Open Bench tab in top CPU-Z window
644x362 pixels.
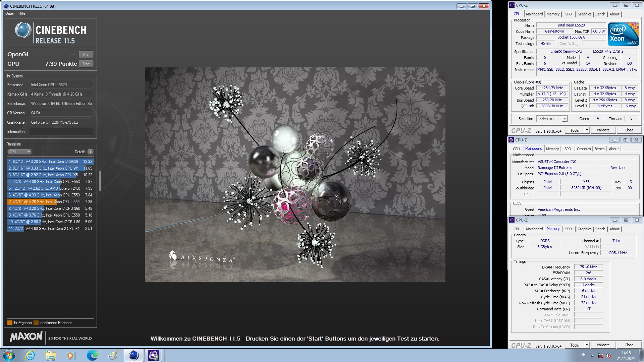[600, 14]
